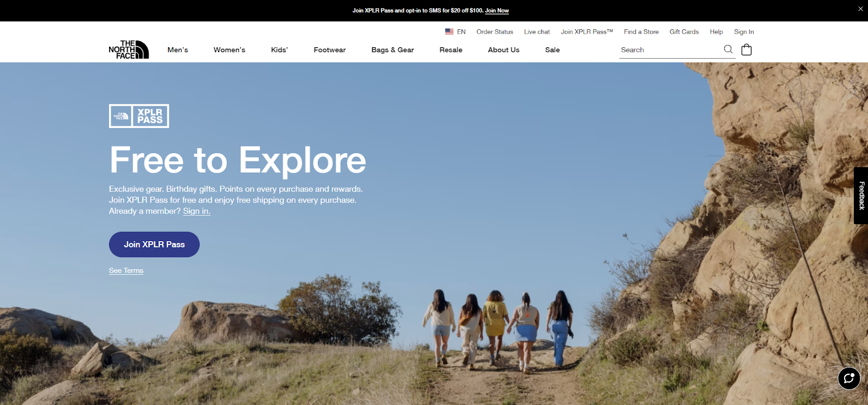
Task: Open the chat bubble icon
Action: pos(849,378)
